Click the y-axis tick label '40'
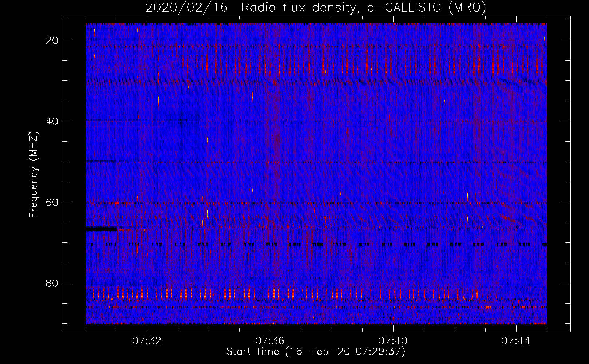 click(52, 121)
